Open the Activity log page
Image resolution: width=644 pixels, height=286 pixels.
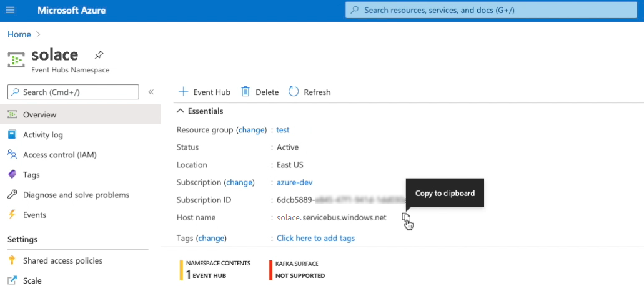(x=42, y=135)
